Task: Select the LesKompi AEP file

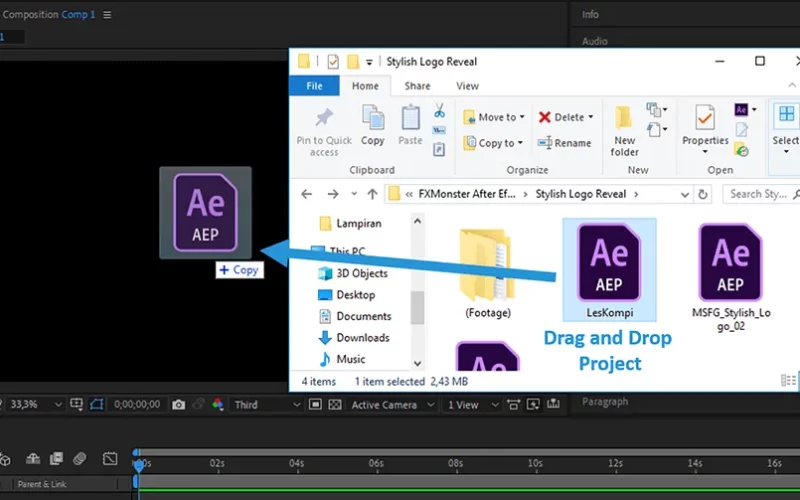Action: pyautogui.click(x=609, y=270)
